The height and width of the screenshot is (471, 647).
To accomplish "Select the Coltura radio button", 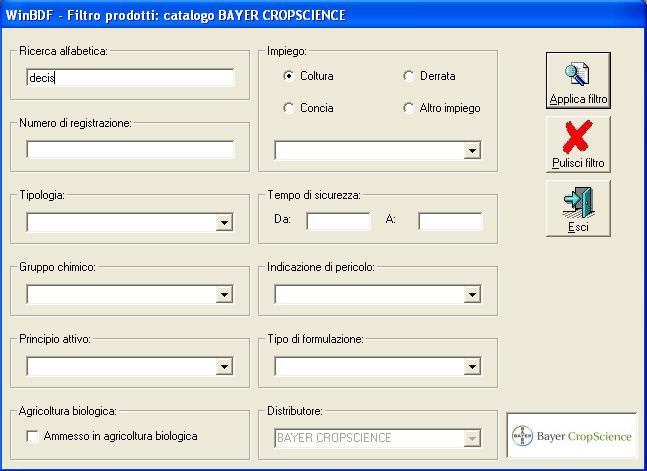I will pyautogui.click(x=289, y=76).
